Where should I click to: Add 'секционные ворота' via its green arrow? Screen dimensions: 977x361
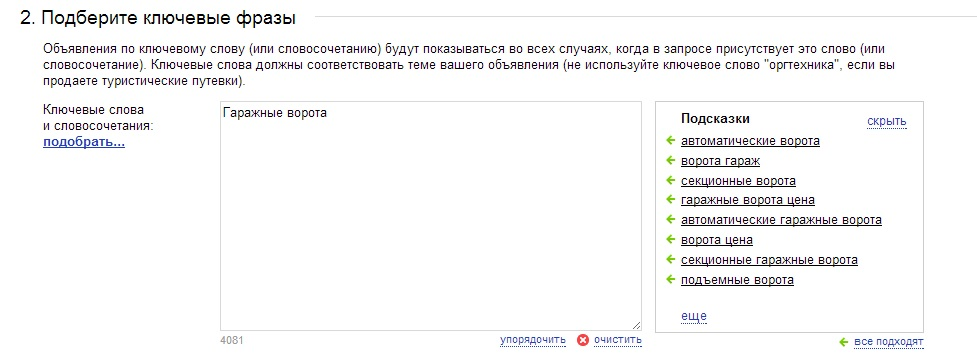[x=670, y=180]
